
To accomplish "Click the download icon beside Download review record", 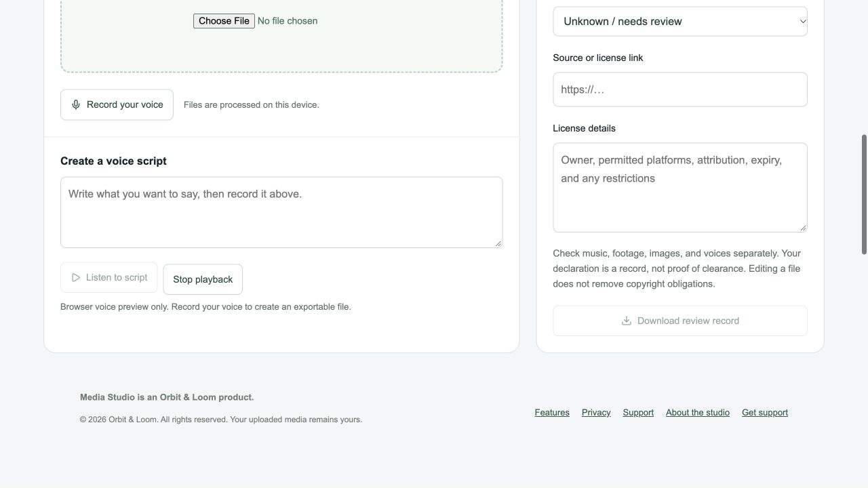I will click(627, 321).
